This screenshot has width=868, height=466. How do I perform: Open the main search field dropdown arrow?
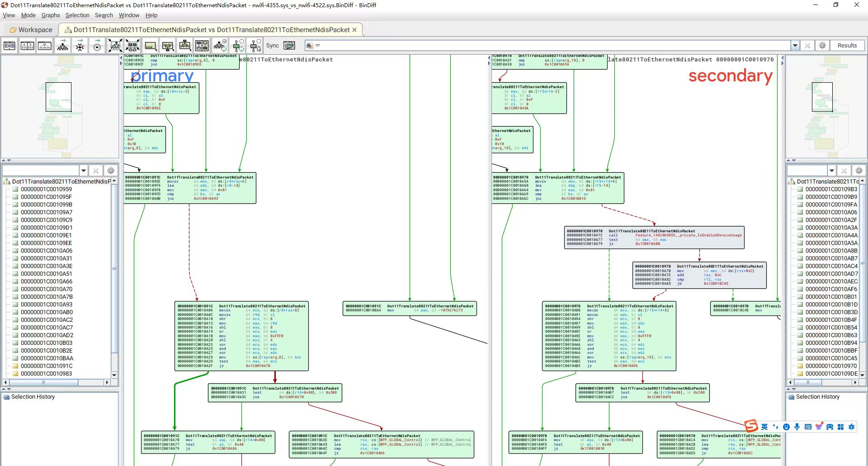795,46
